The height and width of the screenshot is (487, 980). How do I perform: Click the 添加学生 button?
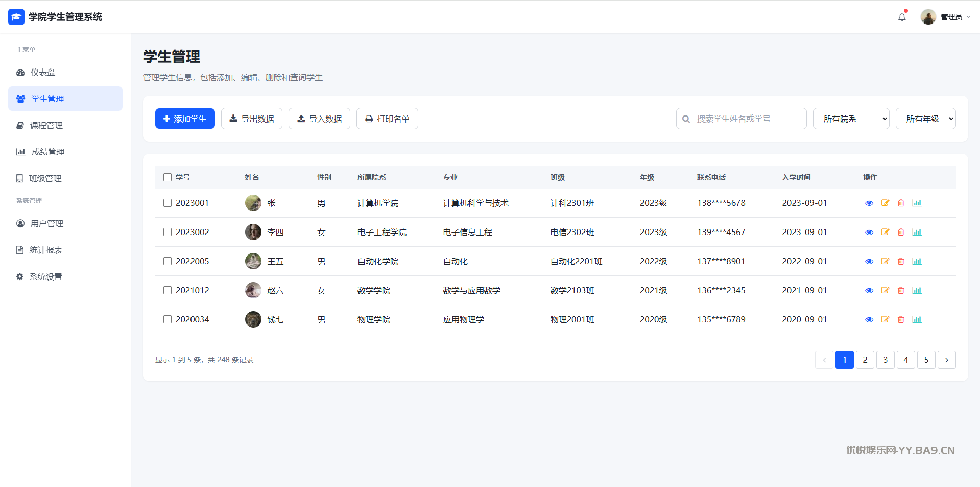pyautogui.click(x=185, y=119)
